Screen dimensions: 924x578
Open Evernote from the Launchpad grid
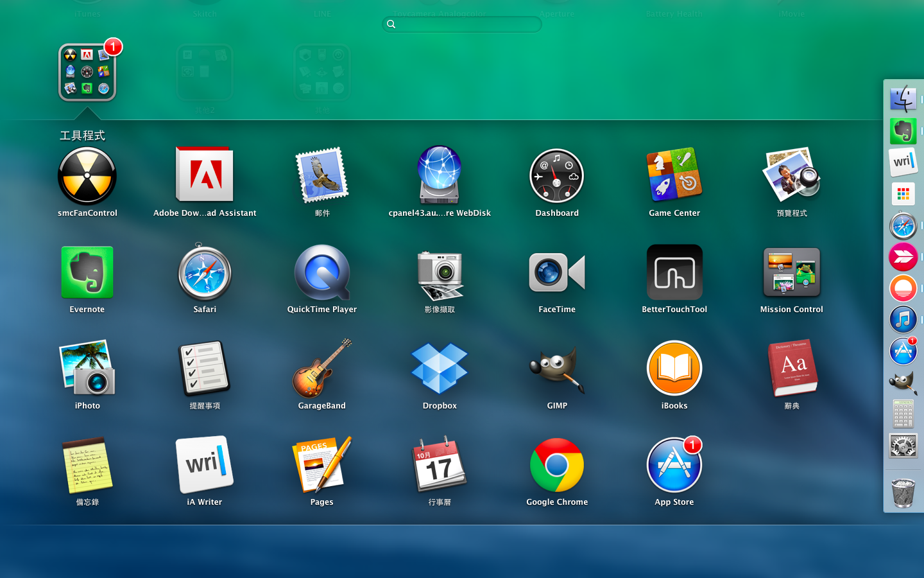click(87, 273)
